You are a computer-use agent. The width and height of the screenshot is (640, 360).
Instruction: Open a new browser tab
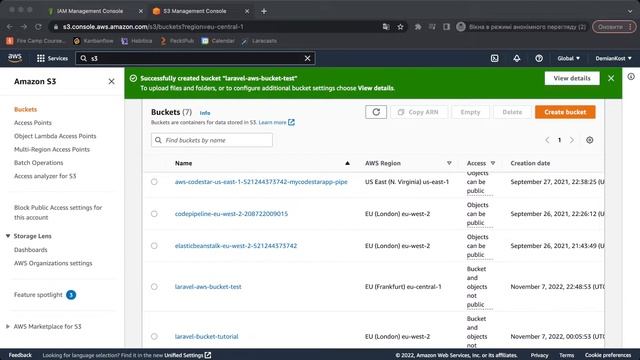[x=264, y=11]
